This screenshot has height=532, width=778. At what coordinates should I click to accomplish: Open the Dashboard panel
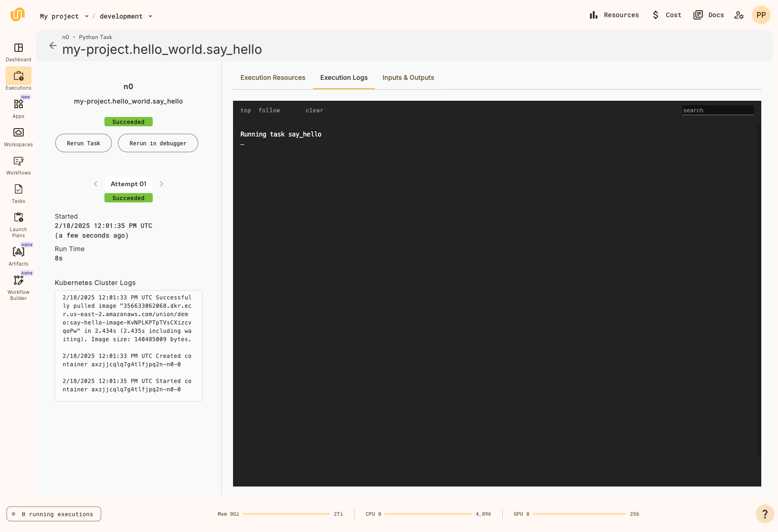(x=18, y=52)
